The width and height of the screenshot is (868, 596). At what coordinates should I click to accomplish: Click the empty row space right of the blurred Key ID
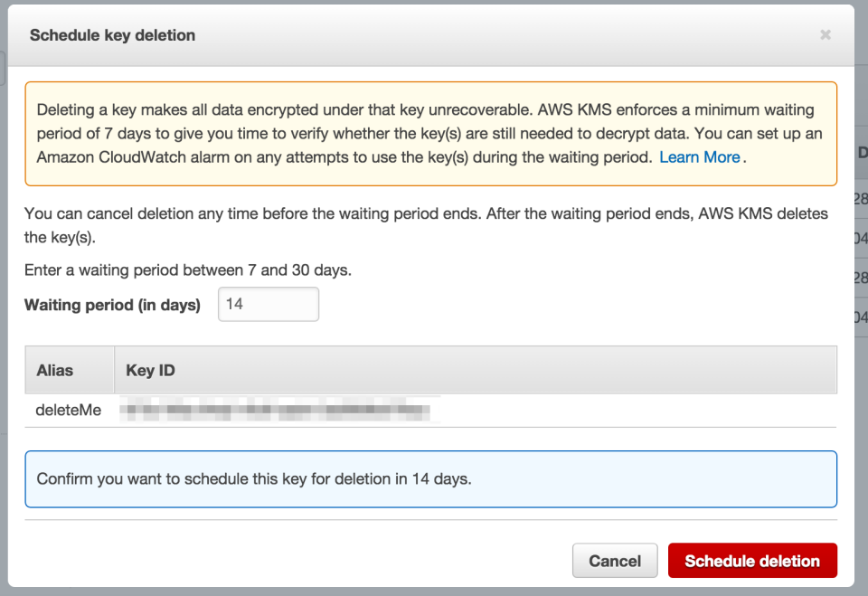coord(633,411)
